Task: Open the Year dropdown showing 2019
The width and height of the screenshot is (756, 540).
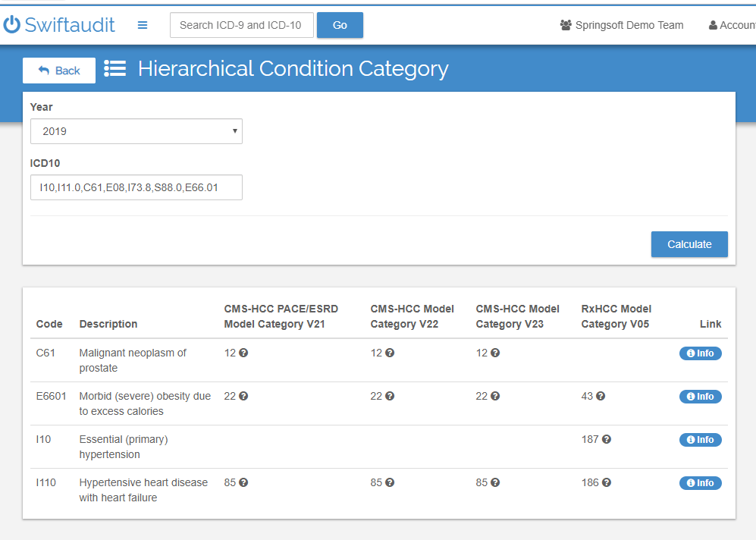Action: pos(136,131)
